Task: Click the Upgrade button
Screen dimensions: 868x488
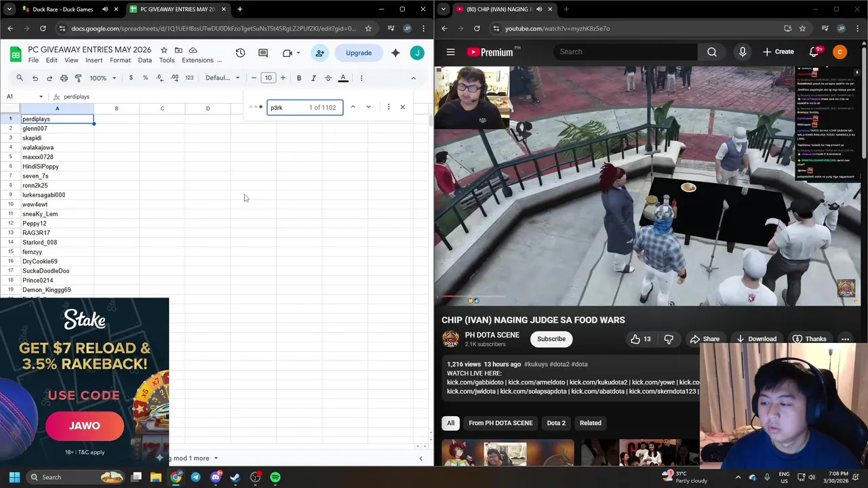Action: [x=359, y=53]
